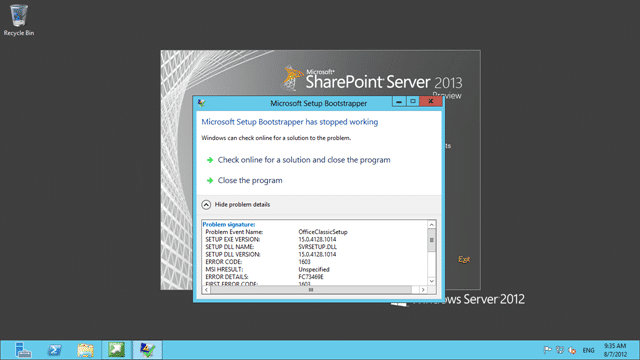Open the Action Center flag icon
This screenshot has width=640, height=360.
click(547, 350)
